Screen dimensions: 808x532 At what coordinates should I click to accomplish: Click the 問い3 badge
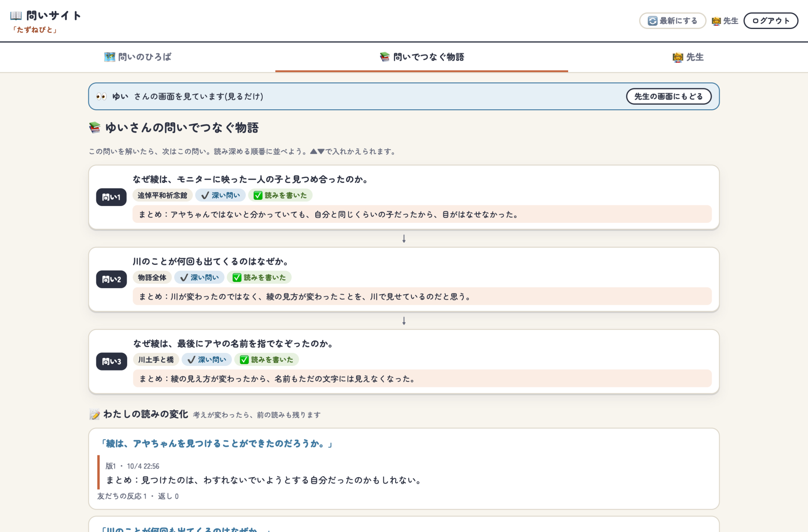point(111,361)
